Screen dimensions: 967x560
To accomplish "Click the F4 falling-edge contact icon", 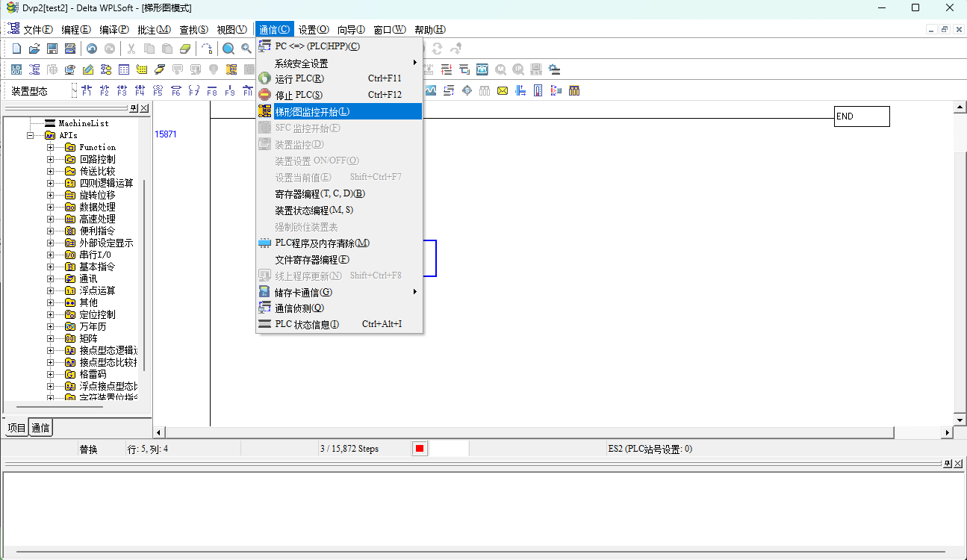I will tap(140, 90).
